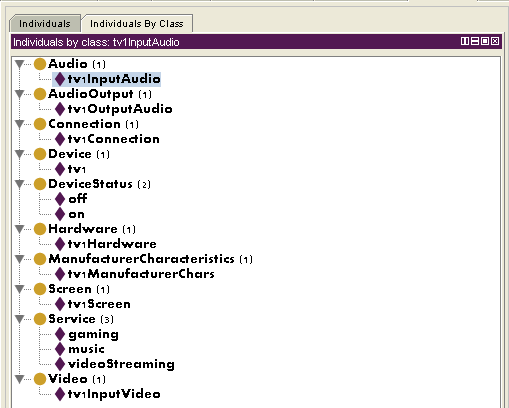This screenshot has height=408, width=509.
Task: Collapse the DeviceStatus tree node
Action: 20,184
